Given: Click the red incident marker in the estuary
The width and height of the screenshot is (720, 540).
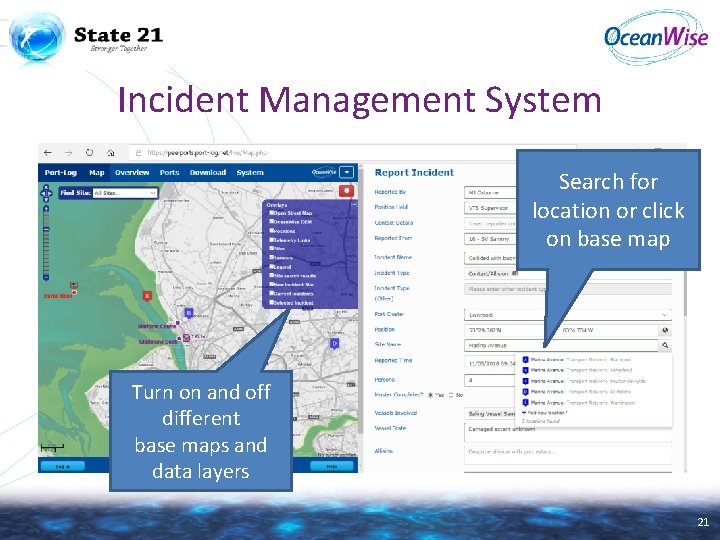Looking at the screenshot, I should [x=147, y=296].
